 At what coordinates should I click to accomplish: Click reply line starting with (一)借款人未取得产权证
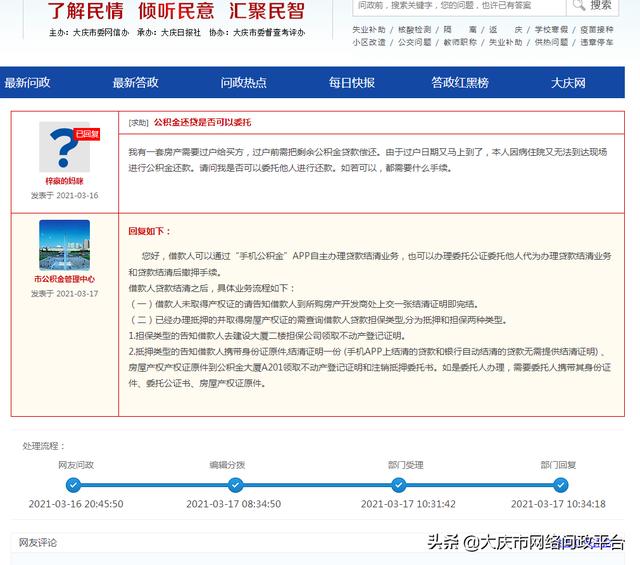(x=304, y=304)
